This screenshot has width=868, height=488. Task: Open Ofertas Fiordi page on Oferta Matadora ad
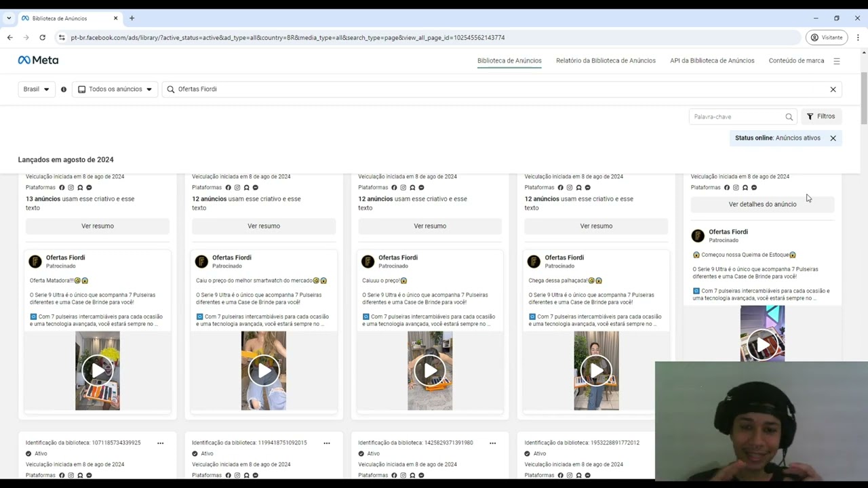(65, 258)
